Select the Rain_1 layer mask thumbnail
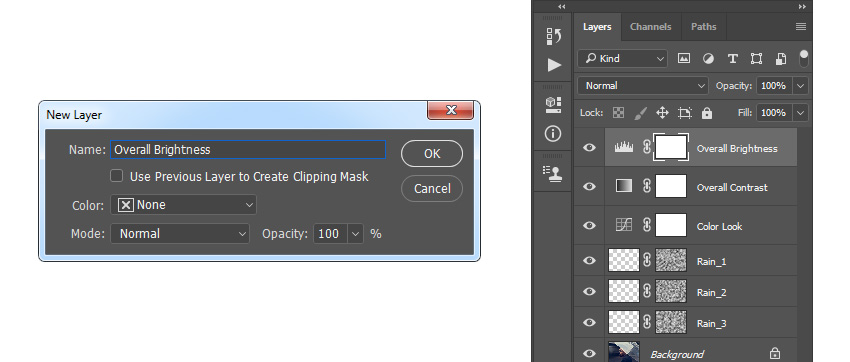Image resolution: width=850 pixels, height=362 pixels. [x=671, y=260]
